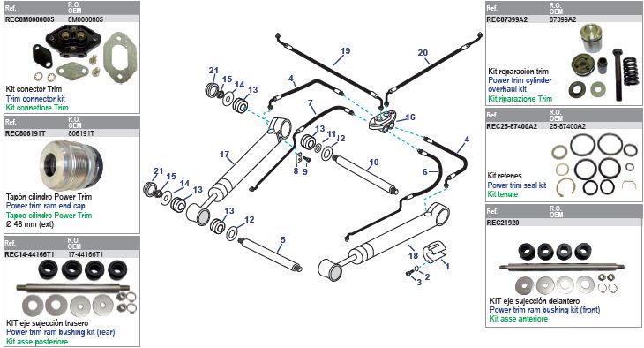Select OEM number 17-44166T1

click(x=86, y=254)
